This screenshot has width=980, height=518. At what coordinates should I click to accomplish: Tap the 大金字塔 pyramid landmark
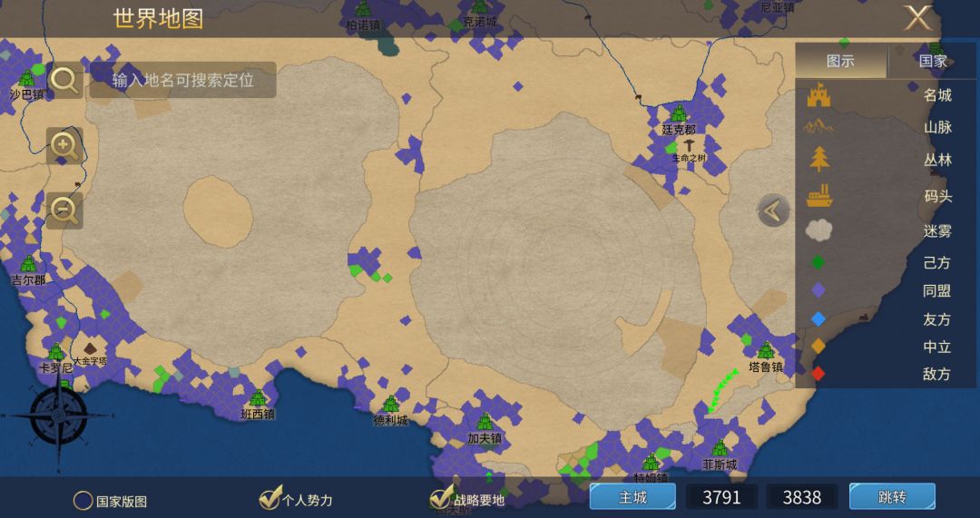coord(90,348)
